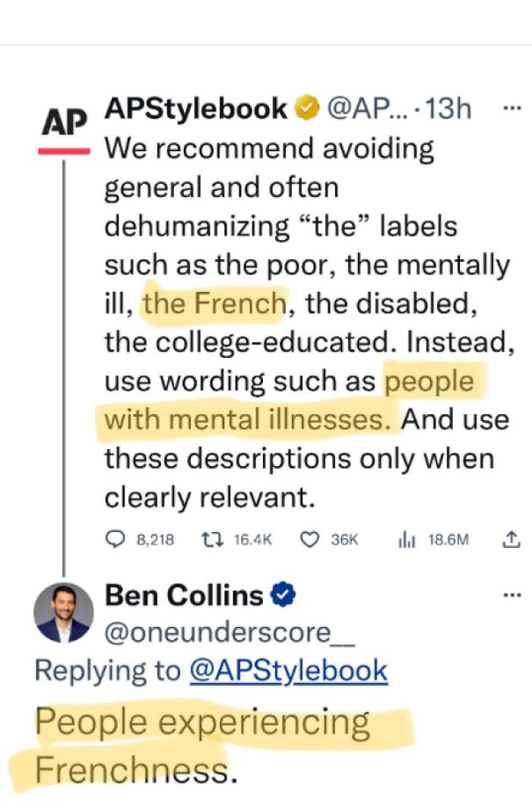Open the more options menu on the APStylebook tweet

point(511,107)
